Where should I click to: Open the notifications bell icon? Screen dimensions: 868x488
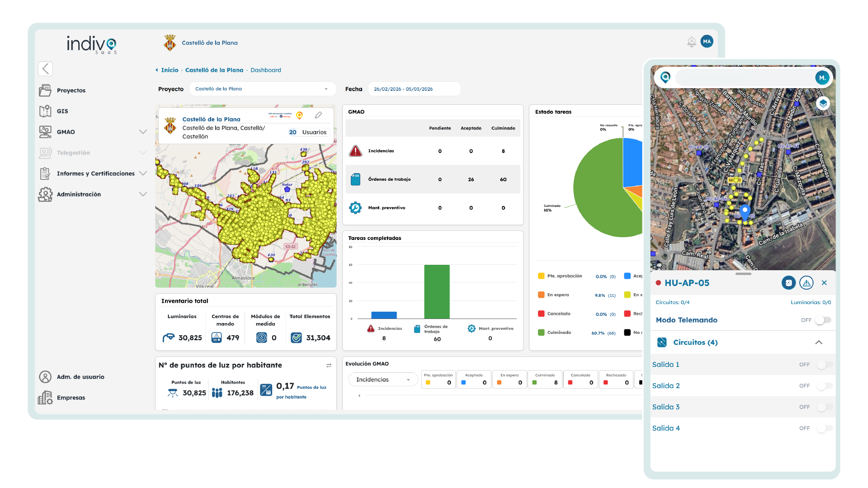[x=691, y=42]
